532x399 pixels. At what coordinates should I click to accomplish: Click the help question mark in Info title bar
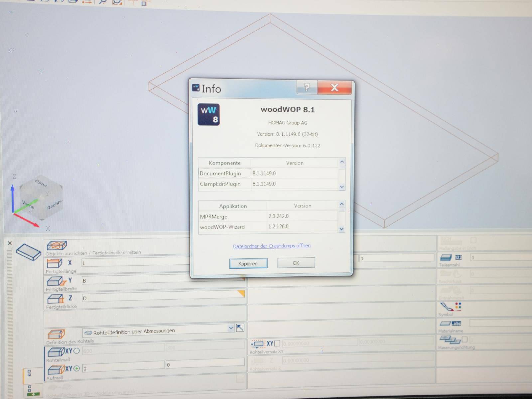[307, 87]
